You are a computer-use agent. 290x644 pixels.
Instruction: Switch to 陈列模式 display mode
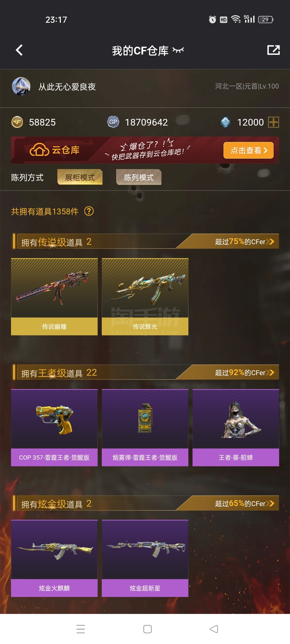[x=139, y=177]
